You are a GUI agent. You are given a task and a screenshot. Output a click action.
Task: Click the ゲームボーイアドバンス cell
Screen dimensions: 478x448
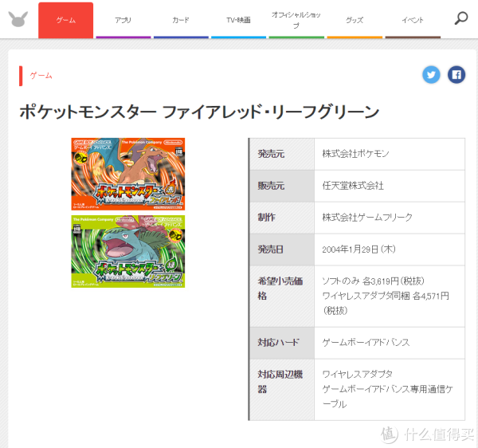tap(390, 343)
